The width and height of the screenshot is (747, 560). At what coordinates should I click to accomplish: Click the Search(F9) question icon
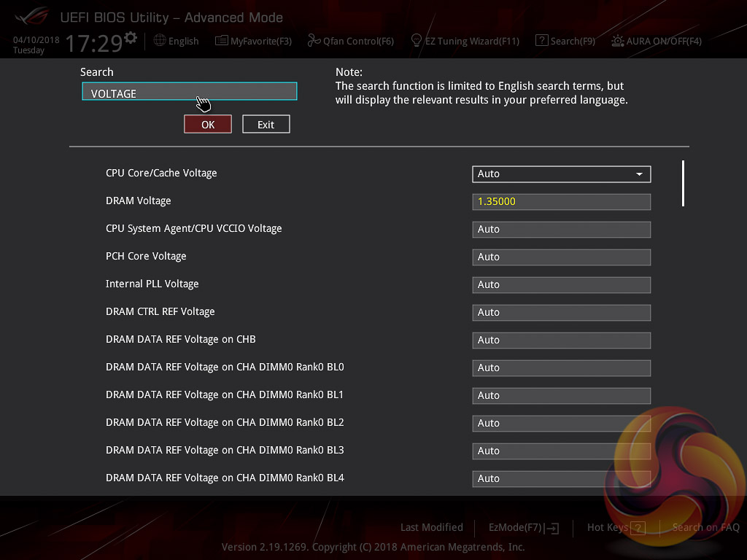point(542,41)
